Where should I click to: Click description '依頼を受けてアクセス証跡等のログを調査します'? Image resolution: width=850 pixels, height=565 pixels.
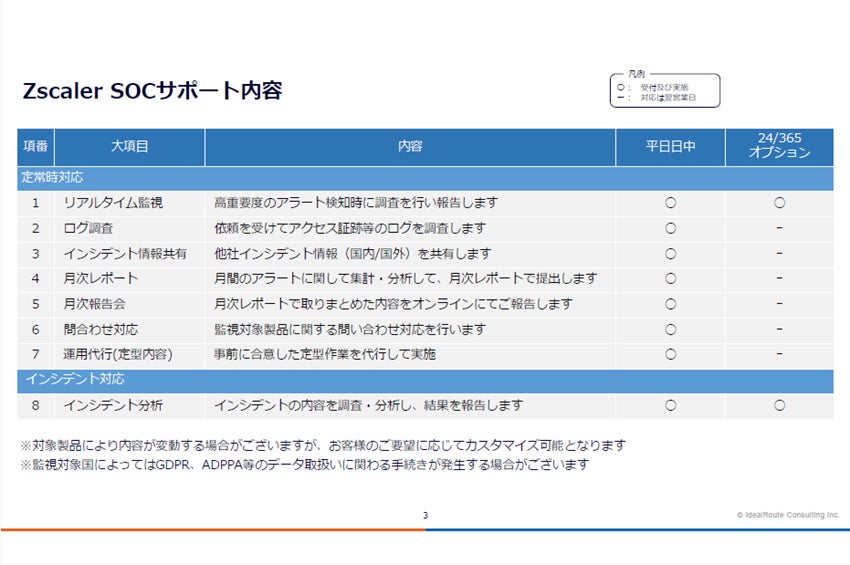(x=350, y=228)
